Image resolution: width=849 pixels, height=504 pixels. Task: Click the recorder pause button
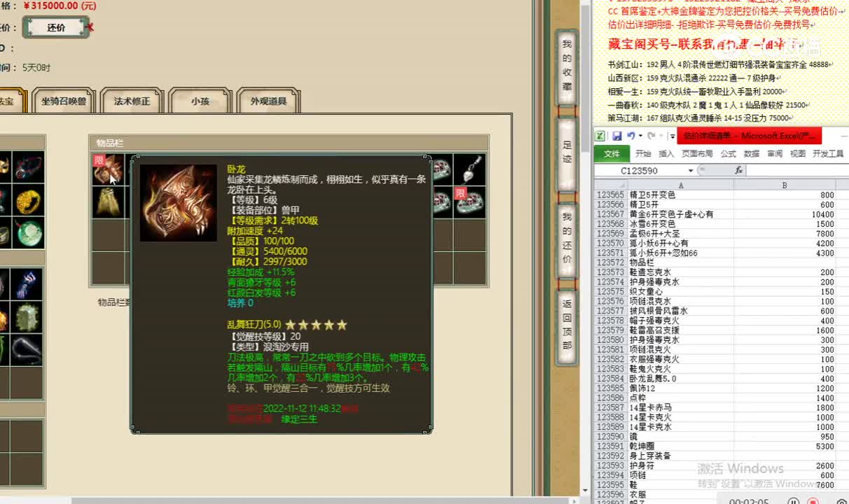coord(794,501)
